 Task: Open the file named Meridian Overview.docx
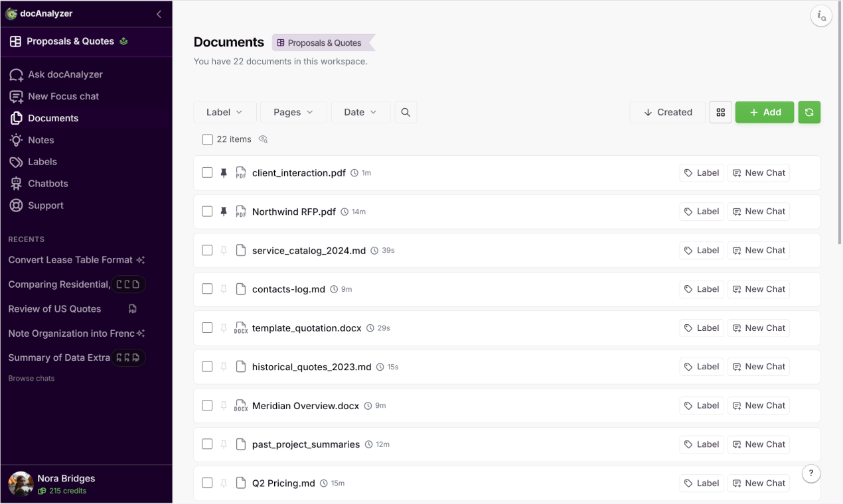tap(305, 406)
